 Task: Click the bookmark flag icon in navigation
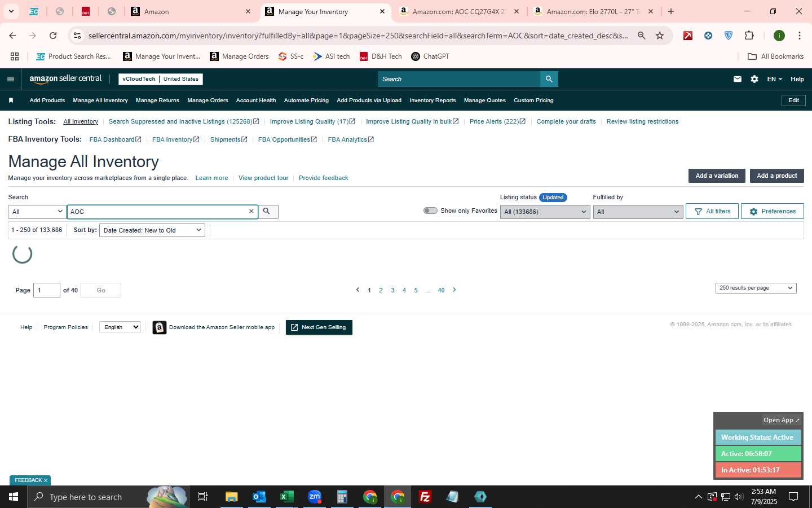click(11, 100)
